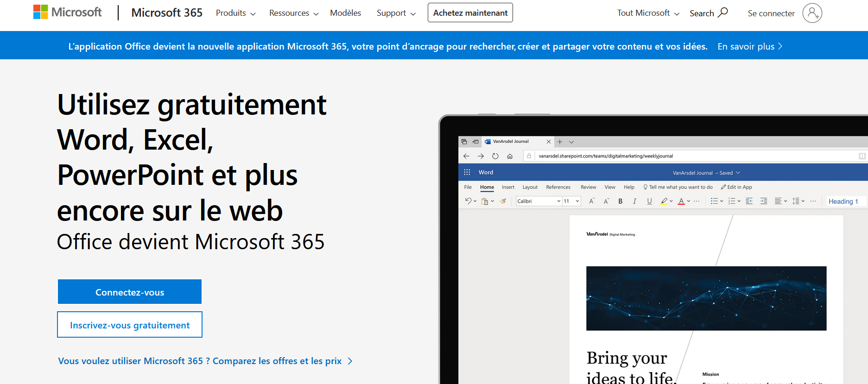This screenshot has width=868, height=384.
Task: Open more paragraph options ellipsis
Action: pos(813,201)
